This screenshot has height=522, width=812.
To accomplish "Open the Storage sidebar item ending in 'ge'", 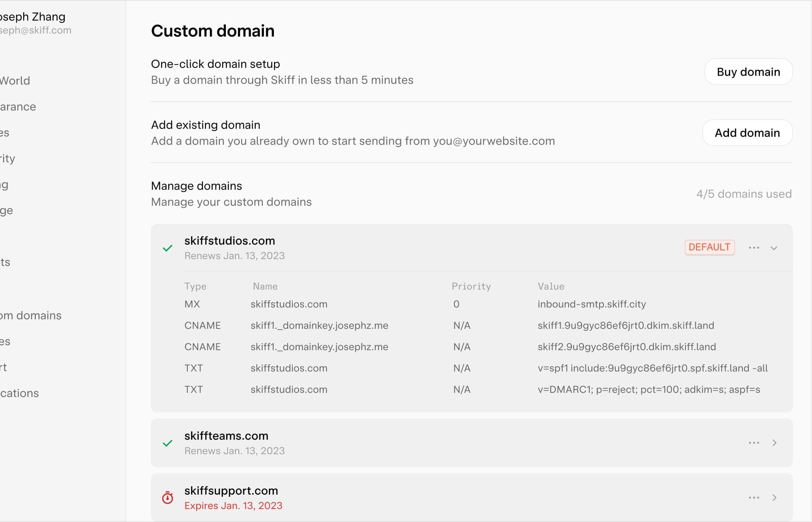I will (6, 210).
